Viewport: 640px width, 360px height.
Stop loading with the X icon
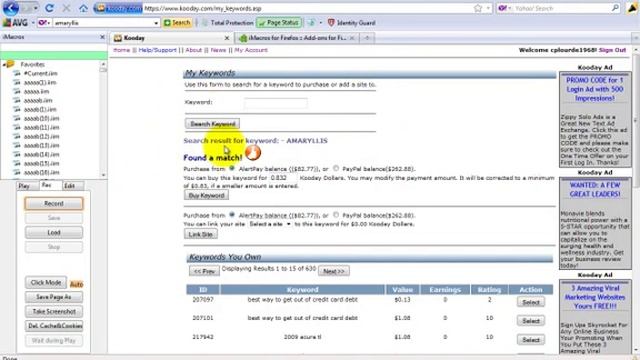(66, 8)
